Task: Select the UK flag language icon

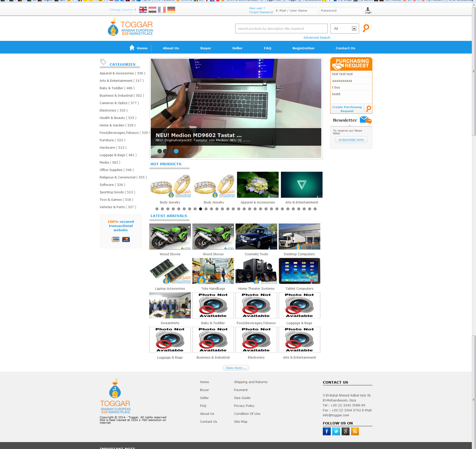Action: tap(143, 10)
